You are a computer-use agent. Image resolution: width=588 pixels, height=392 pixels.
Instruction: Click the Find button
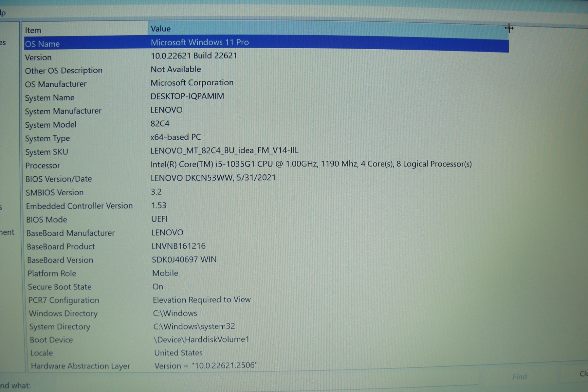[x=520, y=377]
